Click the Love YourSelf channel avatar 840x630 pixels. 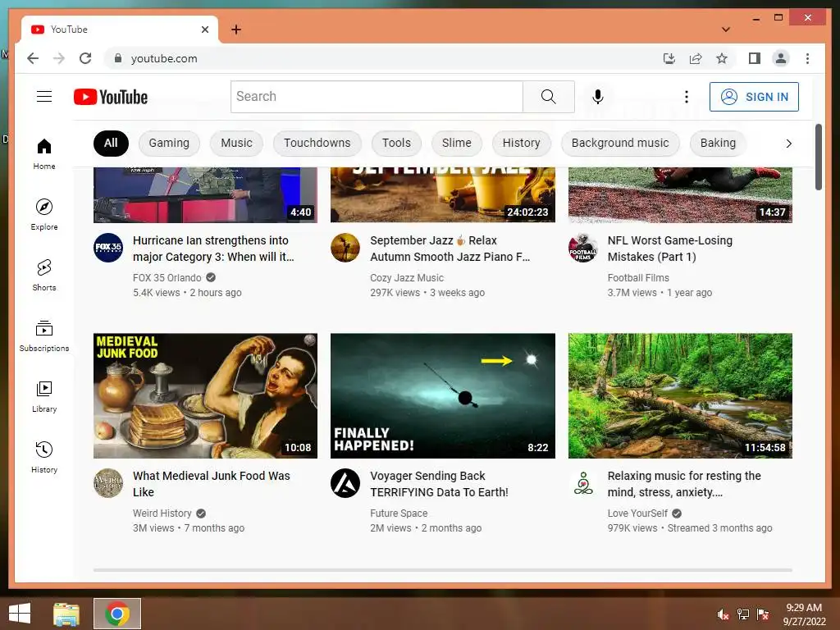583,483
